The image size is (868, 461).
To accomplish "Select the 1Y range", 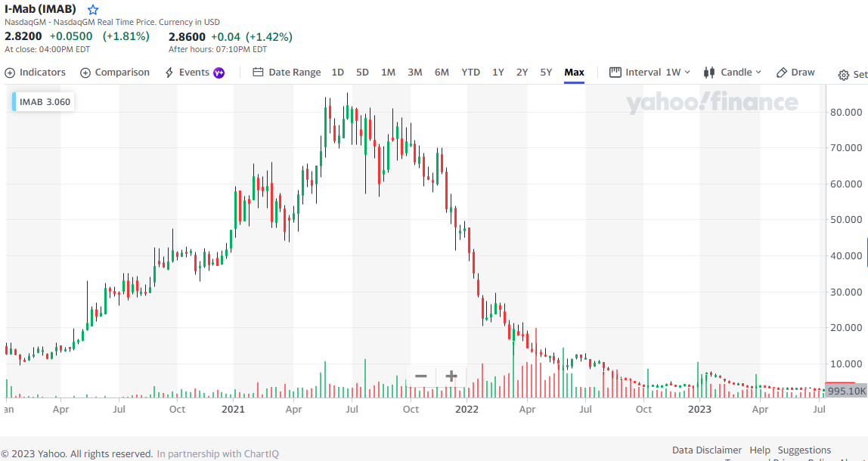I will click(x=498, y=73).
